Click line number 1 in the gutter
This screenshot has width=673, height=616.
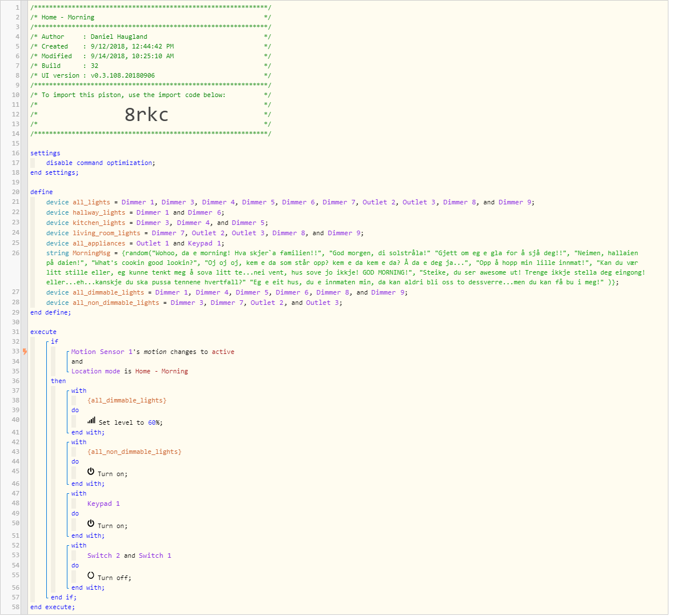point(18,8)
